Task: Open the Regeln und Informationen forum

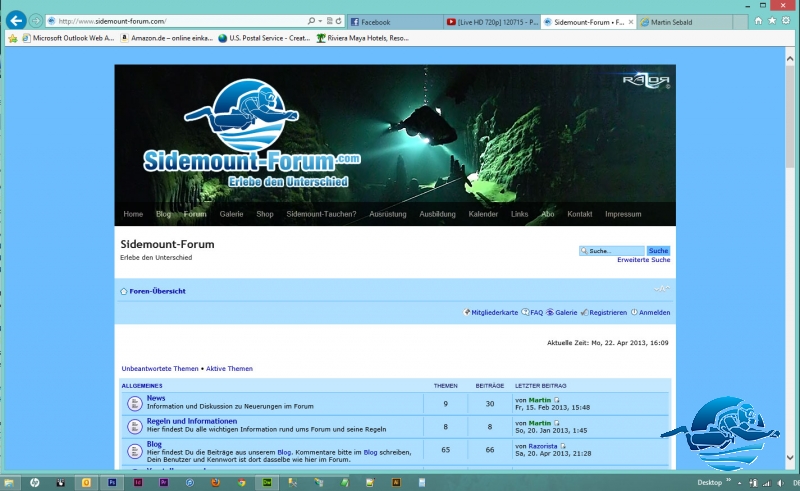Action: (x=192, y=421)
